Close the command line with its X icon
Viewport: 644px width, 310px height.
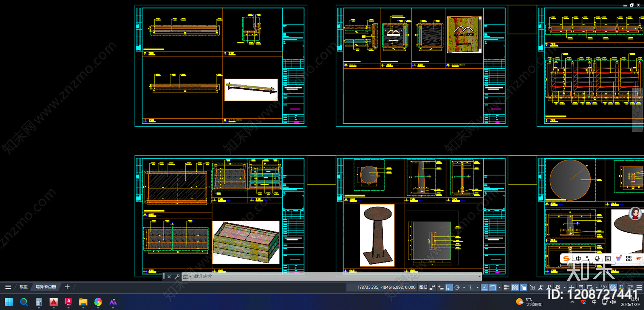[x=169, y=277]
